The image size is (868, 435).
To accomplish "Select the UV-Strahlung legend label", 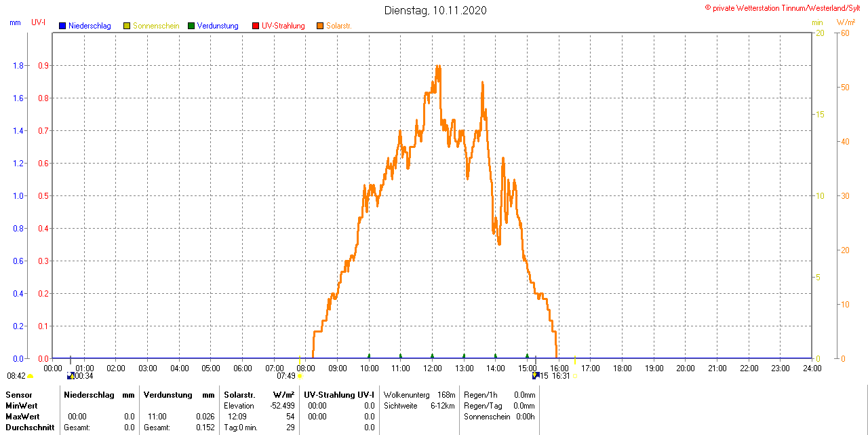I will [x=283, y=26].
